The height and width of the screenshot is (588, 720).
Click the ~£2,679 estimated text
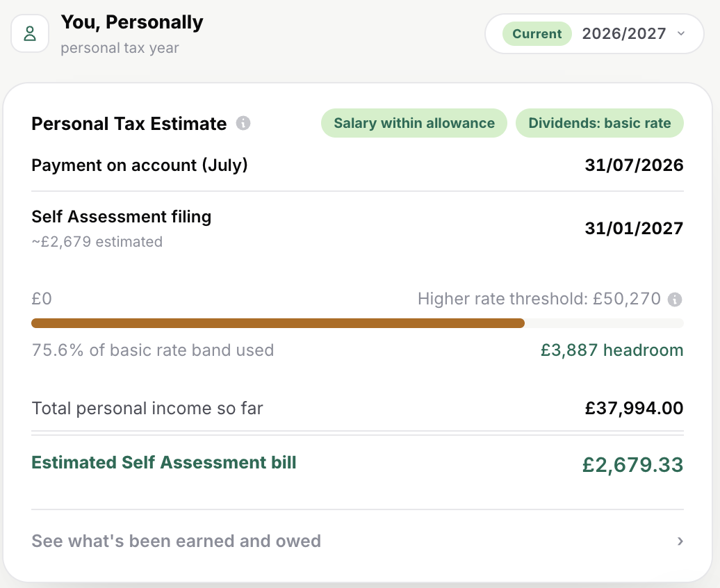[x=97, y=242]
